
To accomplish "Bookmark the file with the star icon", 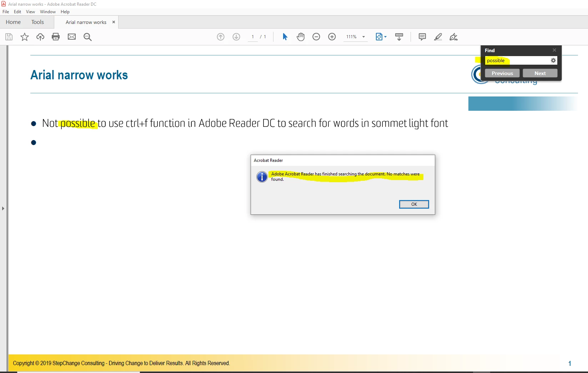I will (25, 37).
